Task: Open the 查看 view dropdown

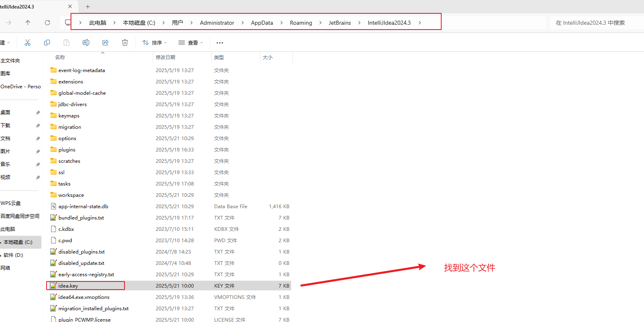Action: (191, 43)
